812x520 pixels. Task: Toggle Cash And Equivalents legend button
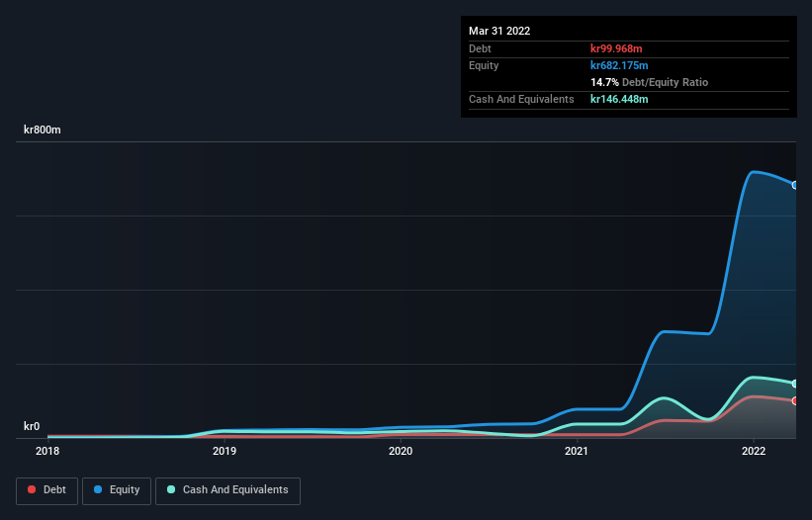click(x=227, y=490)
